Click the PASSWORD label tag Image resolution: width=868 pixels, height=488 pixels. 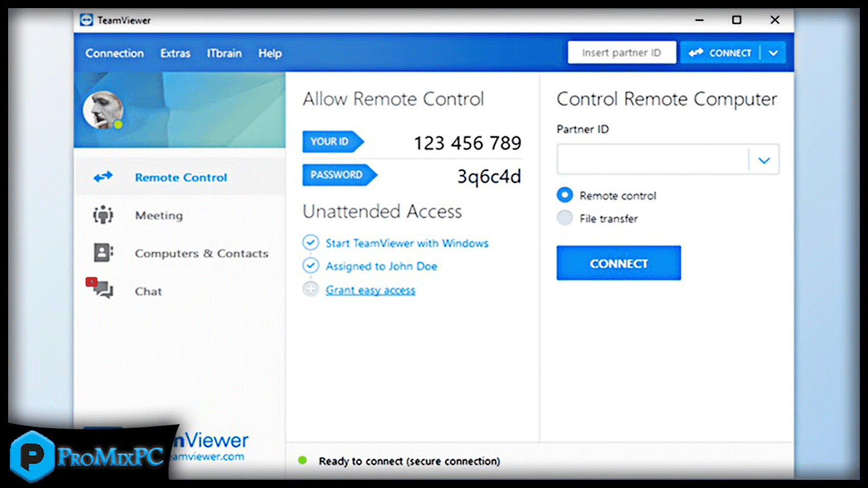339,175
